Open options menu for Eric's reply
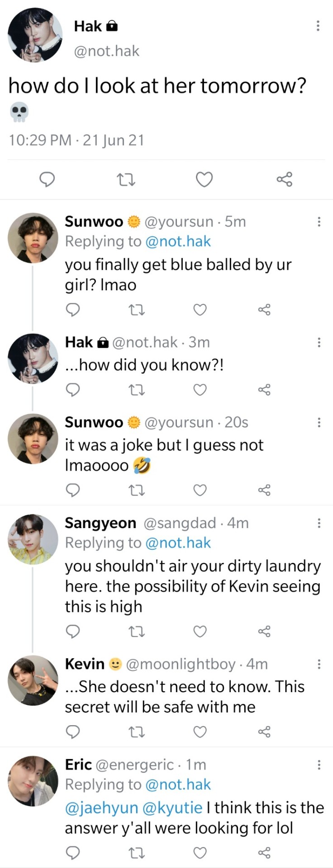This screenshot has width=333, height=868. pyautogui.click(x=319, y=764)
